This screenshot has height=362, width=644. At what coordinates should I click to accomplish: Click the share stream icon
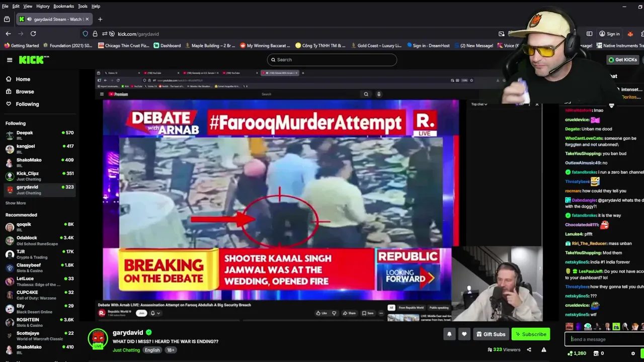click(529, 350)
